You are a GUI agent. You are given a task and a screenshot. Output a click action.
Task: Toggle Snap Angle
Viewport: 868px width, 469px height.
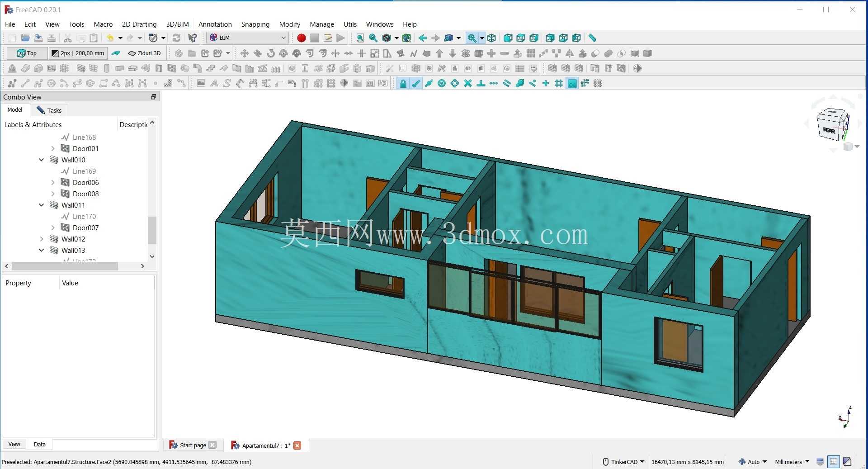pos(455,83)
